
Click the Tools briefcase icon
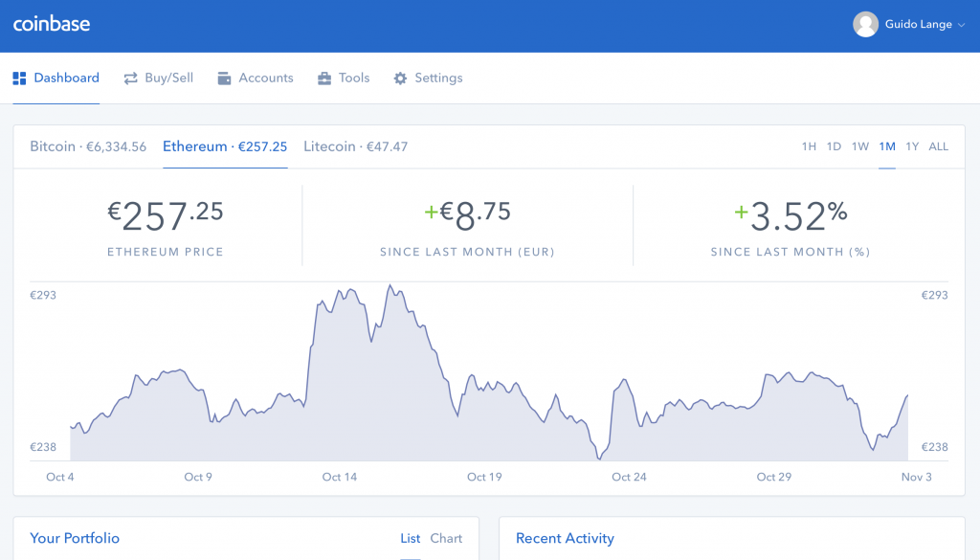(x=324, y=78)
